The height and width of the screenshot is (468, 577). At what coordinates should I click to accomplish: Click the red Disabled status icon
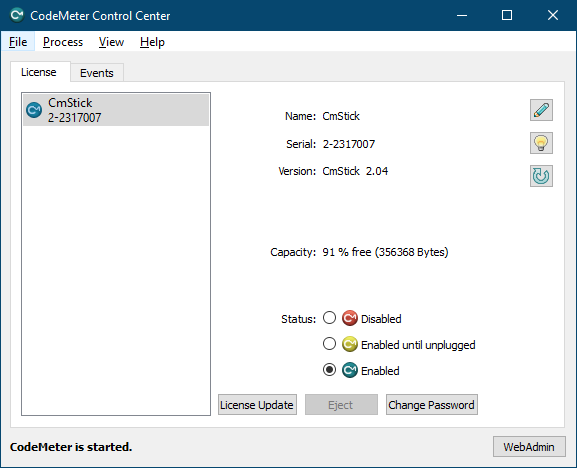pyautogui.click(x=350, y=318)
